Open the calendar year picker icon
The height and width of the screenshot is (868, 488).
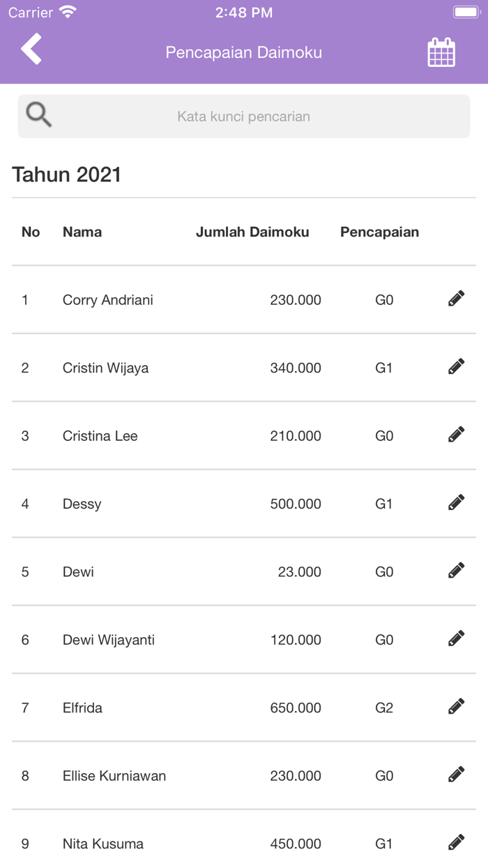pyautogui.click(x=441, y=52)
